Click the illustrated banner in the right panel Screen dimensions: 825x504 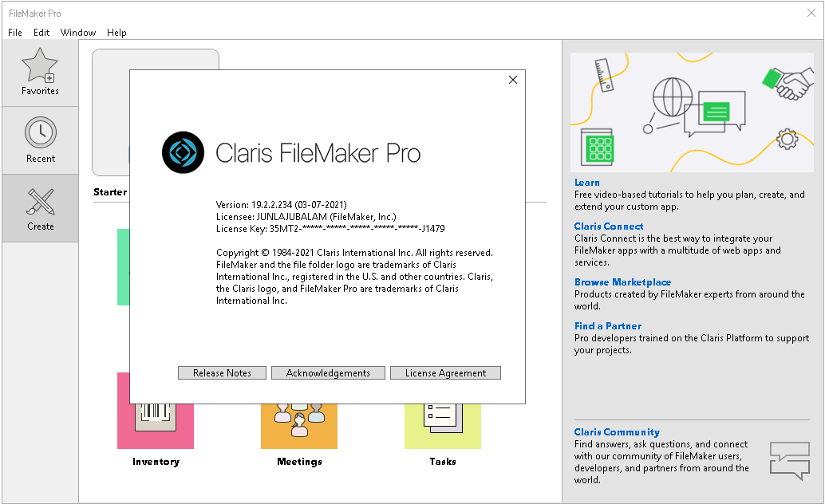(x=692, y=112)
